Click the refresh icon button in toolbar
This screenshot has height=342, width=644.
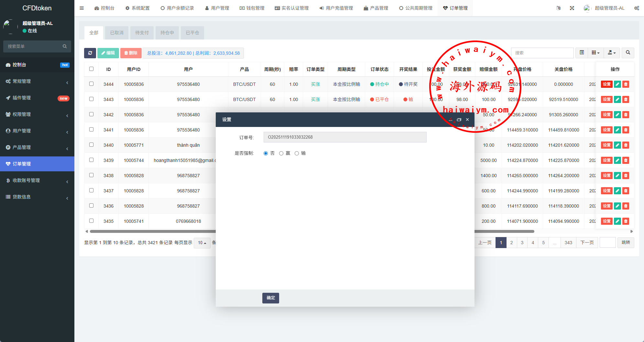(90, 53)
